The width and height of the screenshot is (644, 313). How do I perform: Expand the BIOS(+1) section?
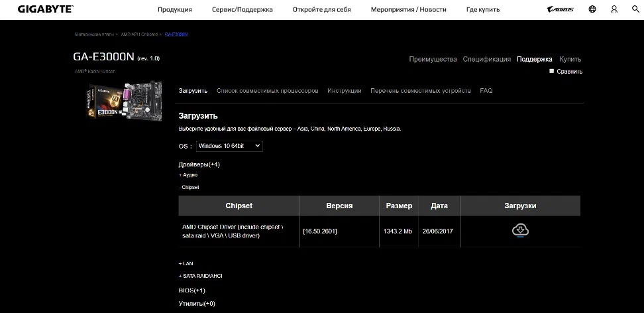(x=191, y=290)
